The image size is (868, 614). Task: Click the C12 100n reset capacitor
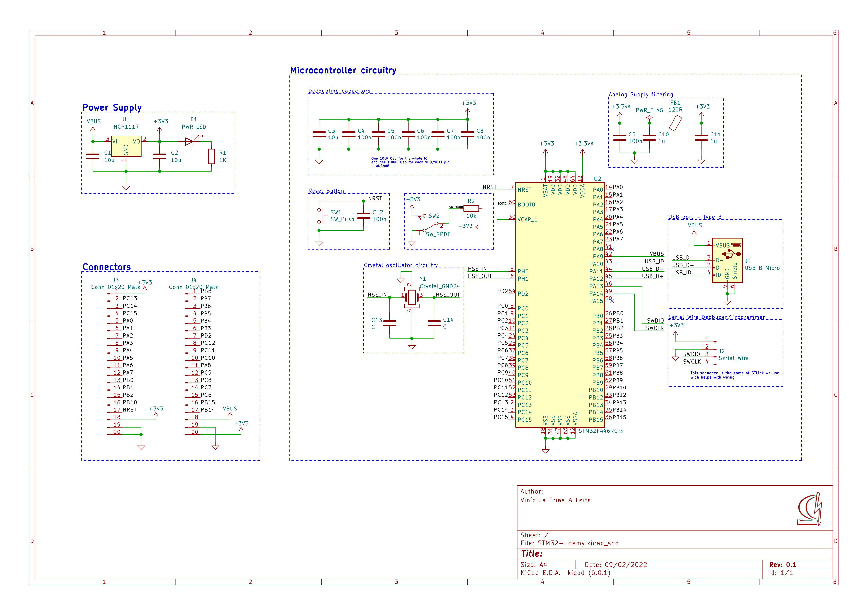(x=364, y=216)
